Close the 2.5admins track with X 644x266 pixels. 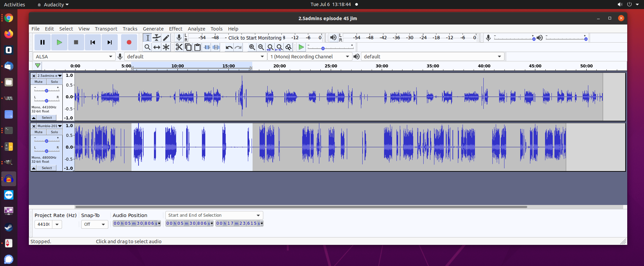[34, 76]
